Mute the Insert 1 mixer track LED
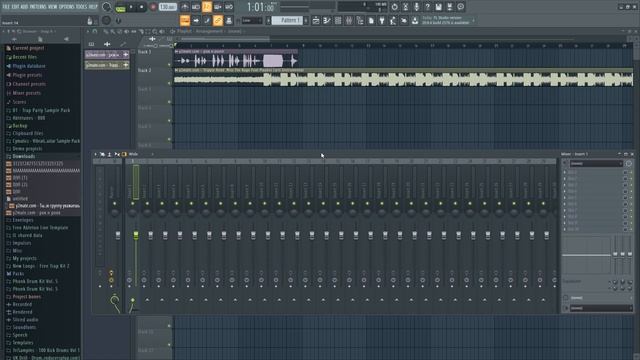 (133, 203)
